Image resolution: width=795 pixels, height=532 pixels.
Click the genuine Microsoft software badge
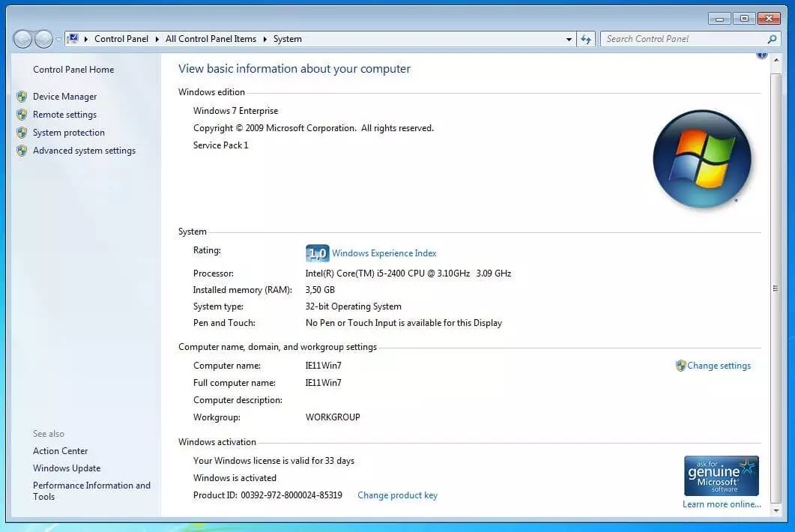point(722,476)
